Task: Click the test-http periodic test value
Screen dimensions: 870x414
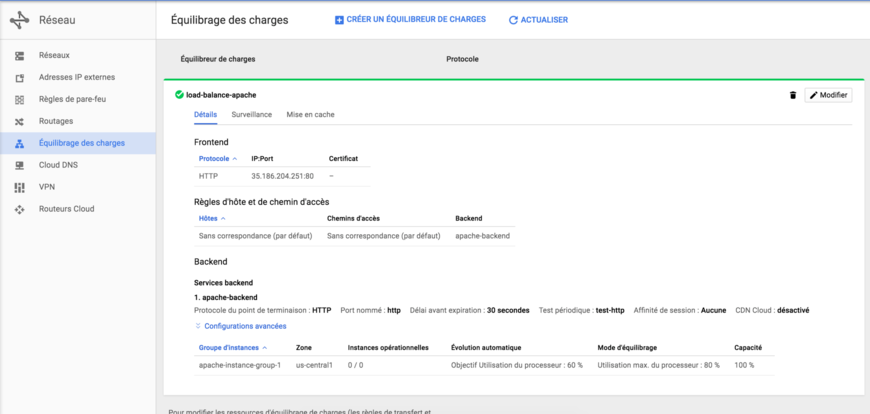Action: pos(610,310)
